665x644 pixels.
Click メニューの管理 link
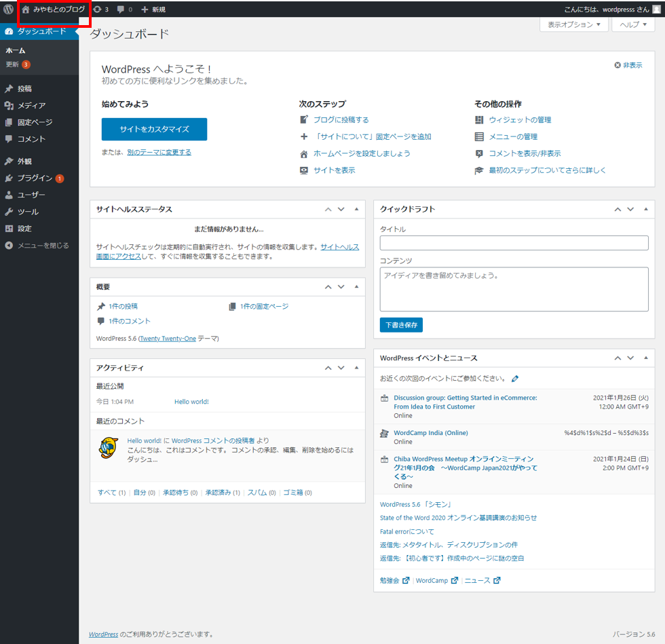[x=513, y=136]
